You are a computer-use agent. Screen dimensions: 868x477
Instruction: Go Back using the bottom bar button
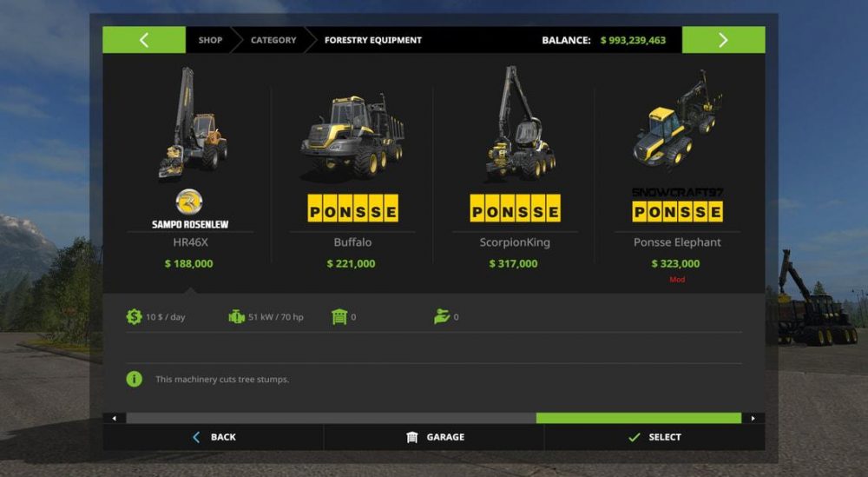click(x=214, y=437)
